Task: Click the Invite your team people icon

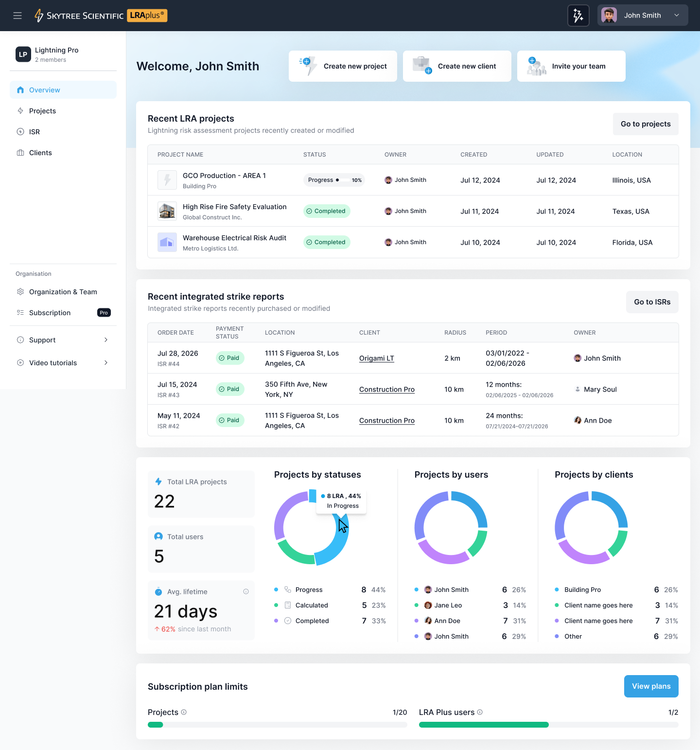Action: click(x=537, y=66)
